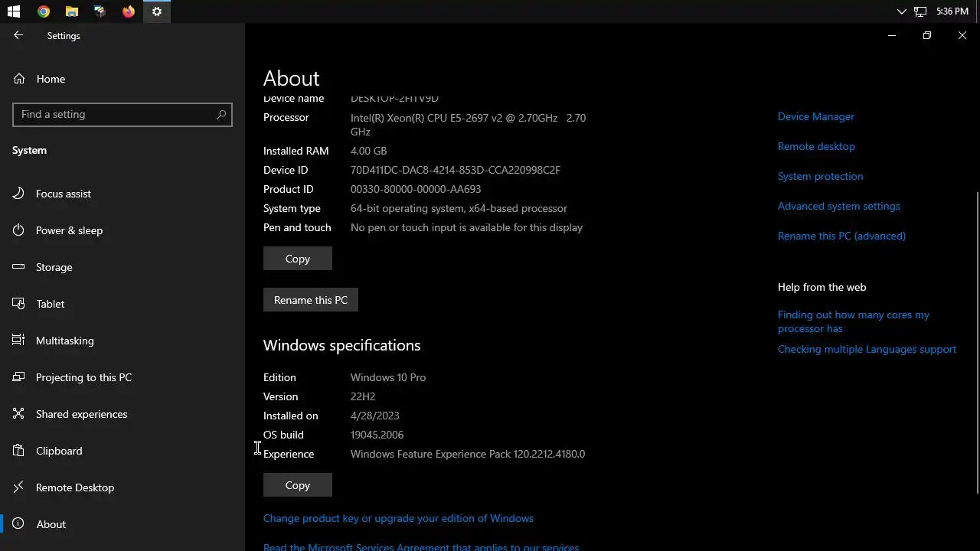Click the Power & sleep icon
980x551 pixels.
pyautogui.click(x=19, y=230)
